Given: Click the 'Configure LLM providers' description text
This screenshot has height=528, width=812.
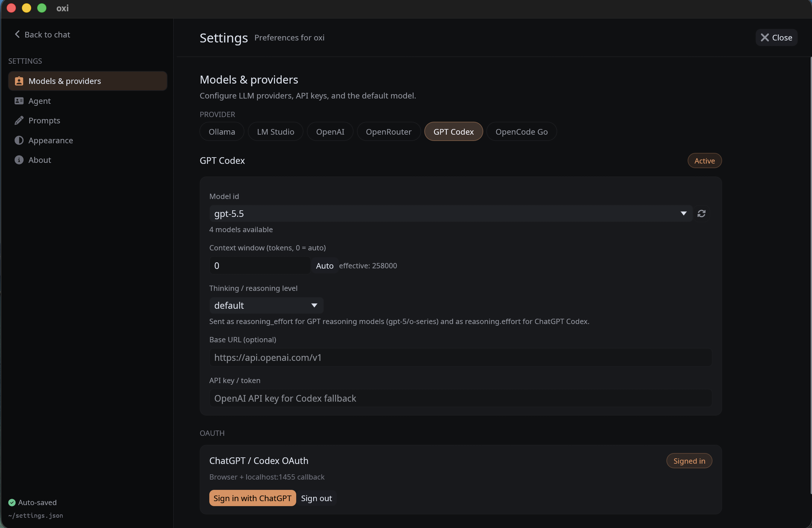Looking at the screenshot, I should (x=308, y=96).
